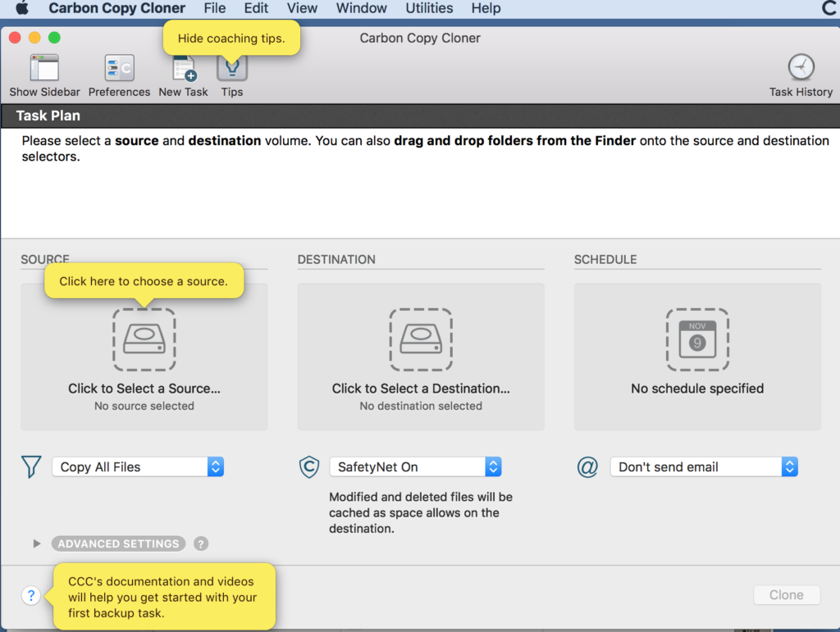
Task: Open Task History clock icon
Action: pos(801,68)
